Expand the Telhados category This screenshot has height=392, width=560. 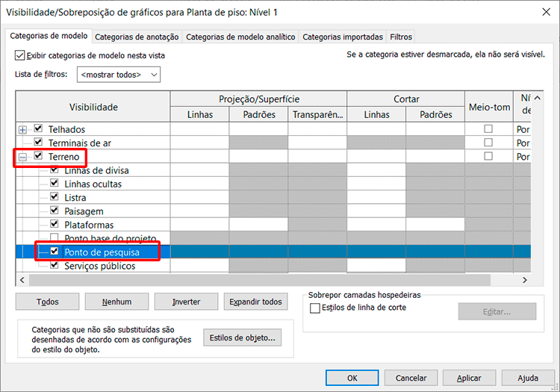pyautogui.click(x=22, y=130)
